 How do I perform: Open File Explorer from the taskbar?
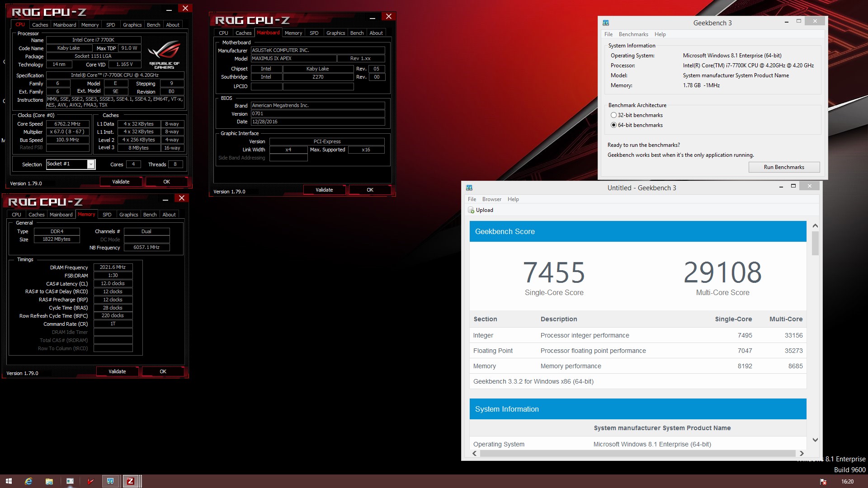tap(49, 481)
